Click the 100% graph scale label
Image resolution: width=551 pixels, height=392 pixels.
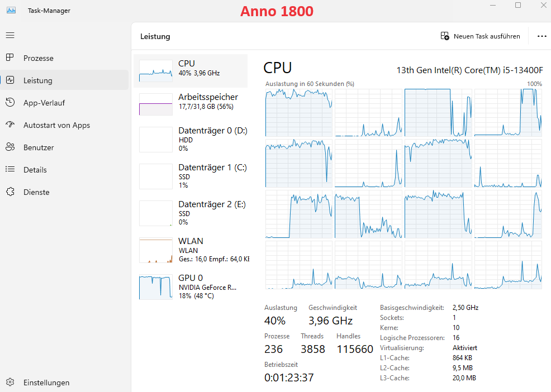[x=534, y=84]
